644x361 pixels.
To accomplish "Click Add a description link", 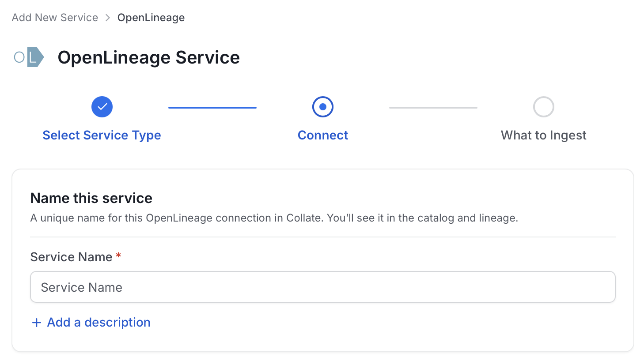I will pos(99,322).
